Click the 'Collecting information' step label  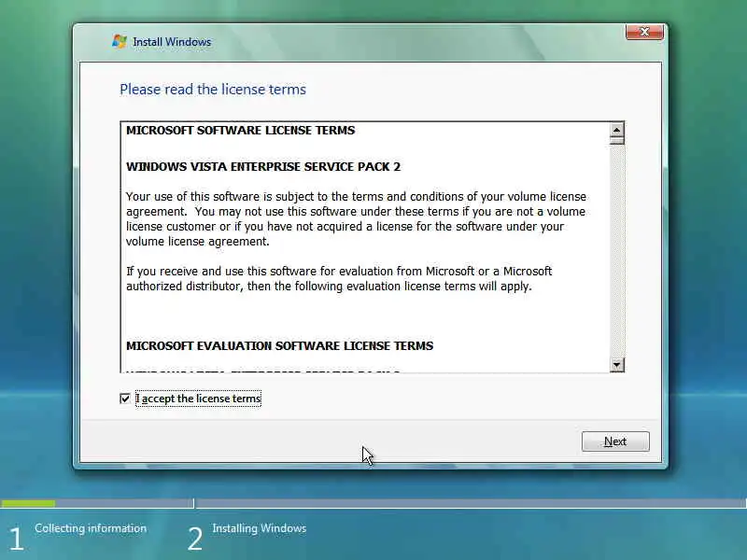point(91,528)
